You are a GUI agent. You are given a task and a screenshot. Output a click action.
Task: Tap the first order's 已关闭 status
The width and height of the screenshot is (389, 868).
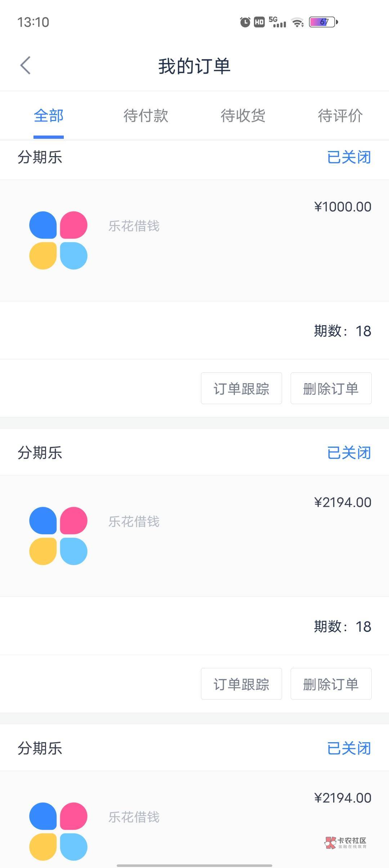pyautogui.click(x=349, y=158)
